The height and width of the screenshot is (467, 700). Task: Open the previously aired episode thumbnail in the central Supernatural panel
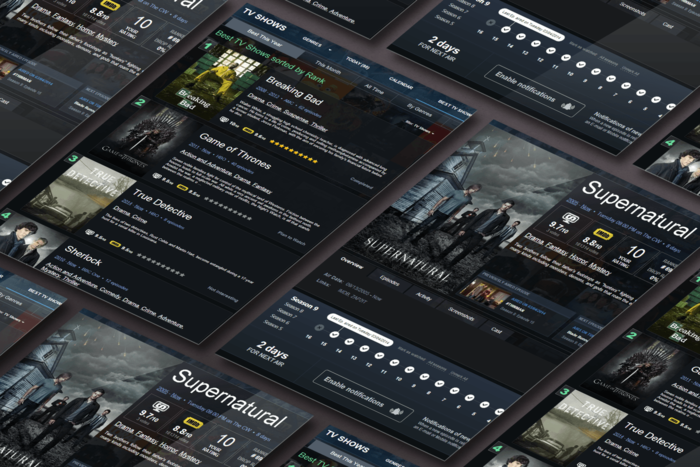coord(484,292)
